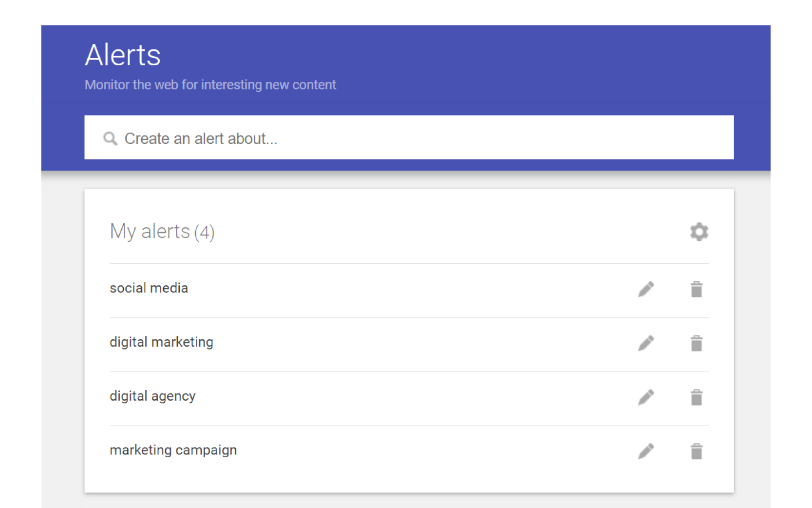This screenshot has height=508, width=812.
Task: Edit the social media alert
Action: (x=646, y=289)
